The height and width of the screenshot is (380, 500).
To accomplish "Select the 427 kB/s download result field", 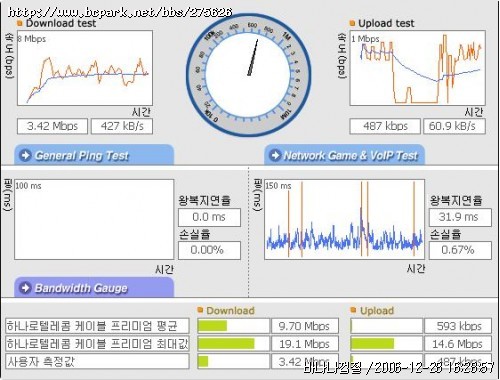I will (122, 126).
